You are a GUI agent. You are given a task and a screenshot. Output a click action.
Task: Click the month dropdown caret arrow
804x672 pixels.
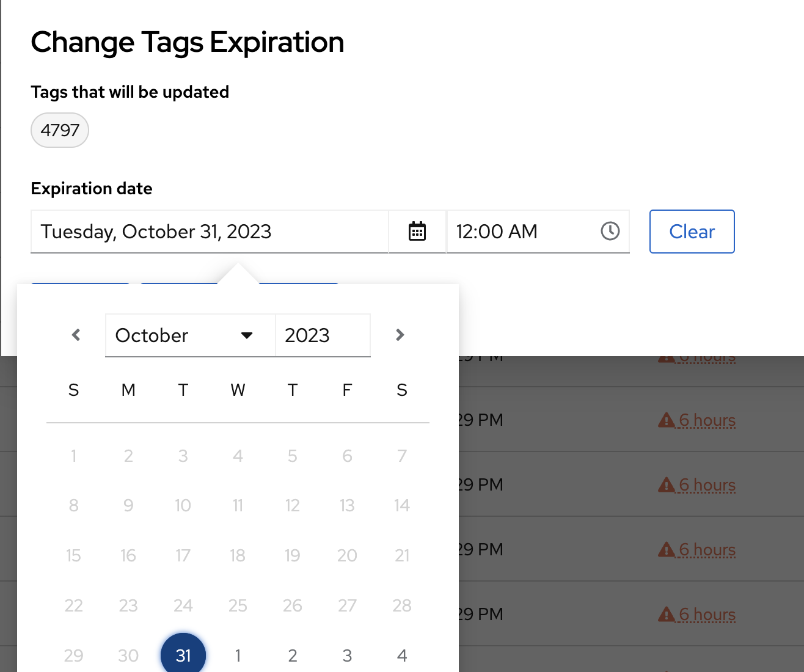click(x=247, y=335)
